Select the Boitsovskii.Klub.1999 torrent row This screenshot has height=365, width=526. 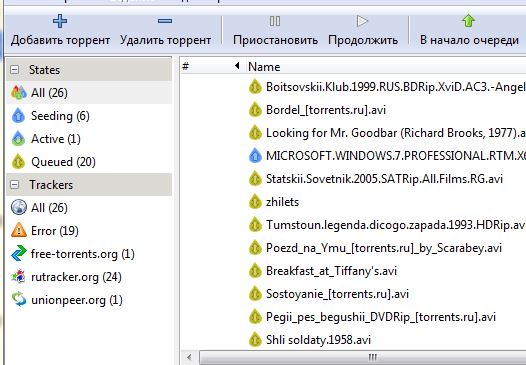coord(353,87)
